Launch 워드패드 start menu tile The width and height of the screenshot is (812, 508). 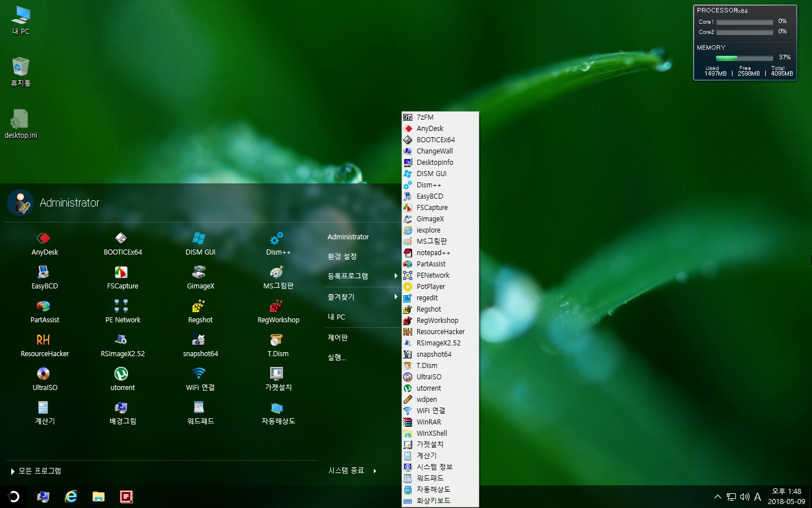pos(200,413)
